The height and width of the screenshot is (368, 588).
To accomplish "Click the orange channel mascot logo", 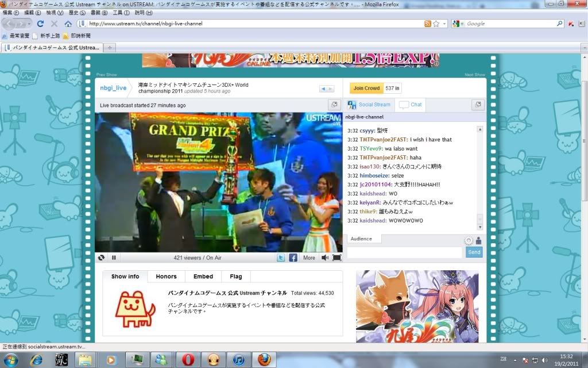I will pyautogui.click(x=135, y=309).
